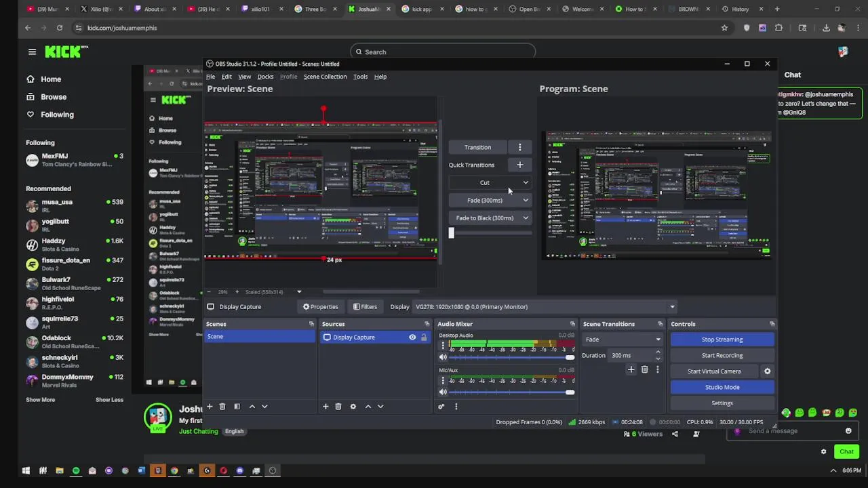
Task: Click Start Recording button
Action: tap(722, 355)
